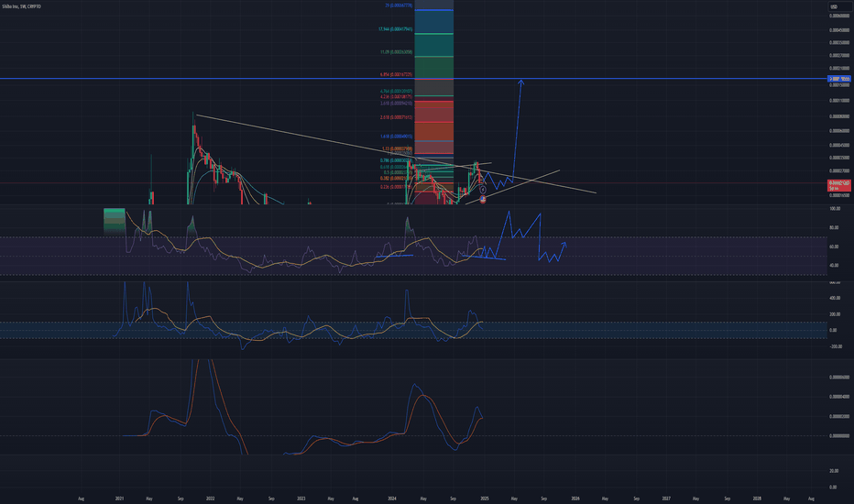Click the blue horizontal line price label

pos(838,79)
